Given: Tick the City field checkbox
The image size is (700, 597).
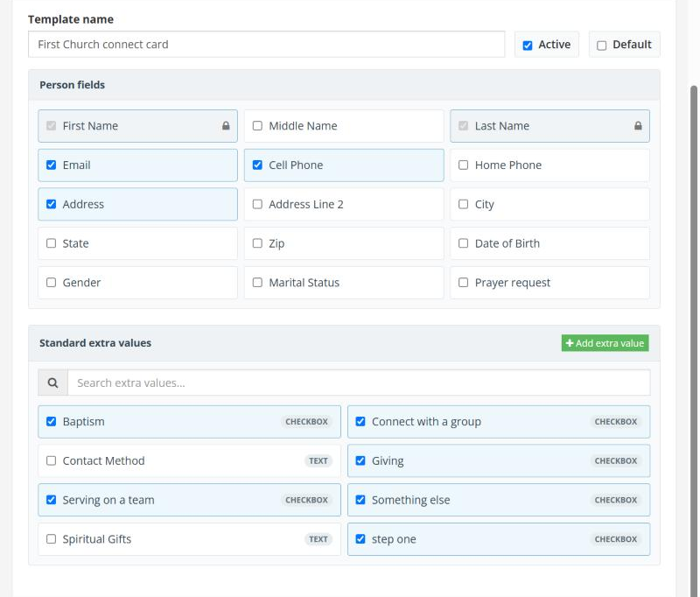Looking at the screenshot, I should click(464, 204).
